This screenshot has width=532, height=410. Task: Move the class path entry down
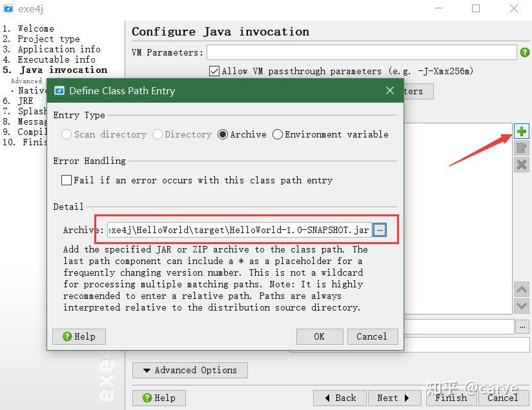[521, 305]
